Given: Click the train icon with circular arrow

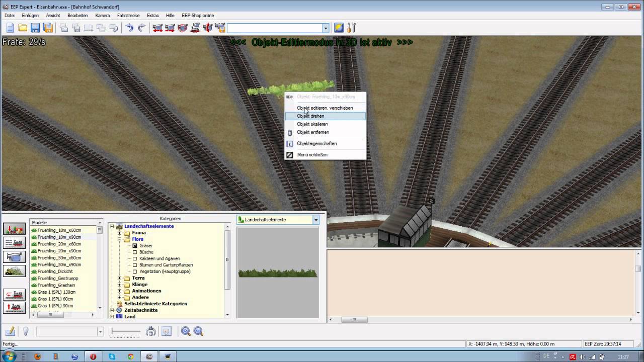Looking at the screenshot, I should 183,28.
